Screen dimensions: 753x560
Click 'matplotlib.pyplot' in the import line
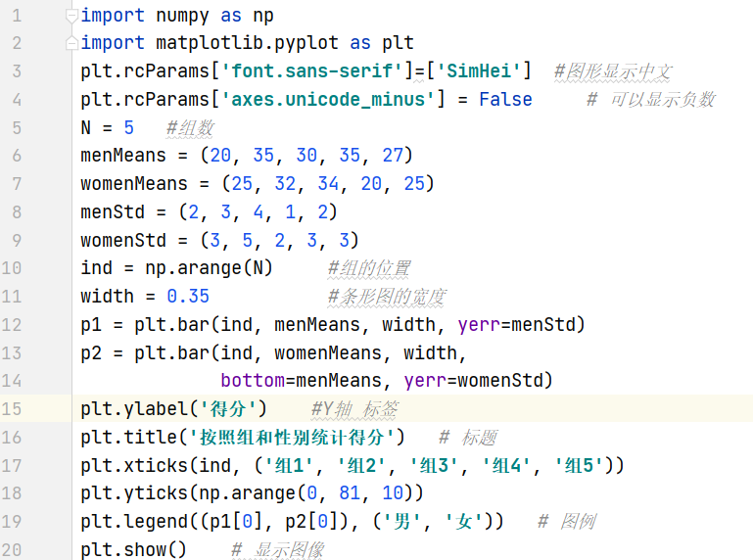coord(247,43)
